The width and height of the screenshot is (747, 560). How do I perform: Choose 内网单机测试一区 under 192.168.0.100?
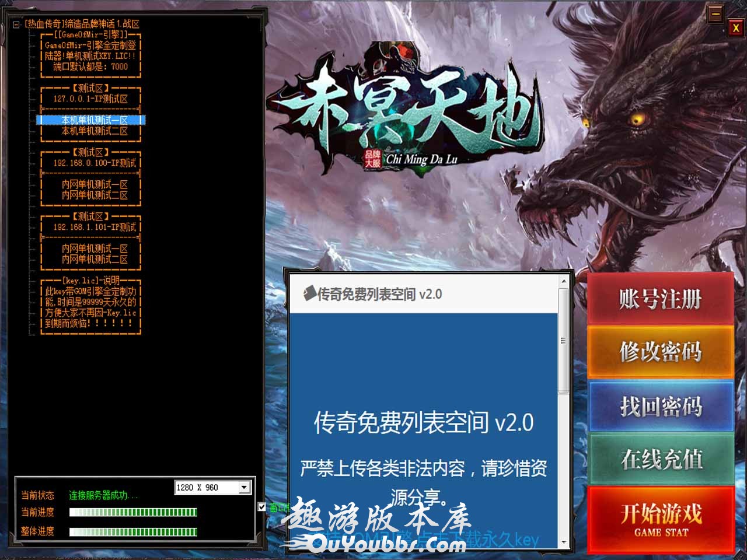pos(90,184)
